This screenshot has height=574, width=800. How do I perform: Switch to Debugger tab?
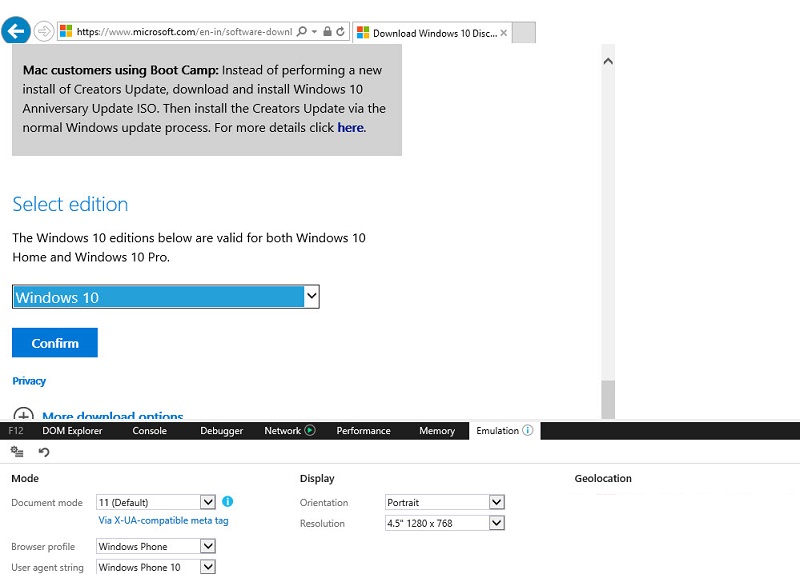[221, 431]
